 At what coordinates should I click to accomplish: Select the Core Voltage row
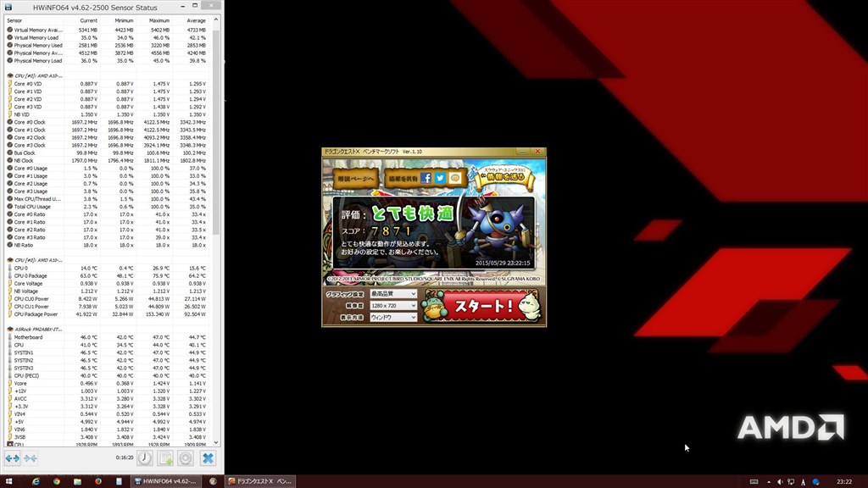tap(107, 283)
